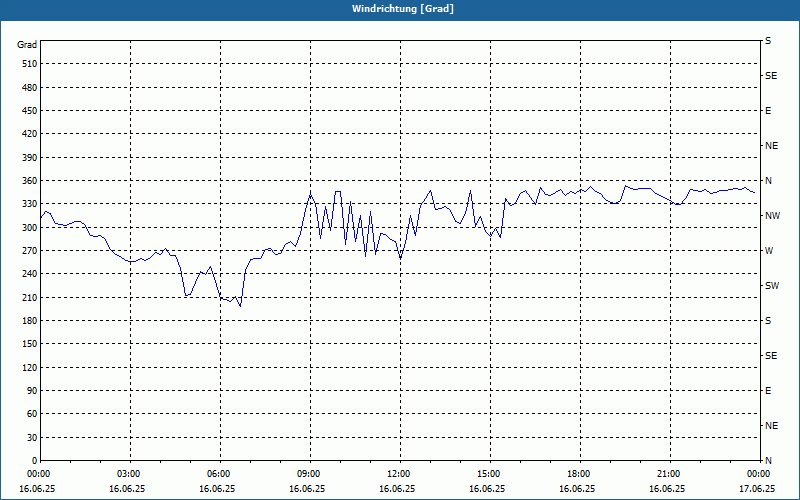Select the 390 y-axis value
Image resolution: width=800 pixels, height=500 pixels.
coord(30,158)
